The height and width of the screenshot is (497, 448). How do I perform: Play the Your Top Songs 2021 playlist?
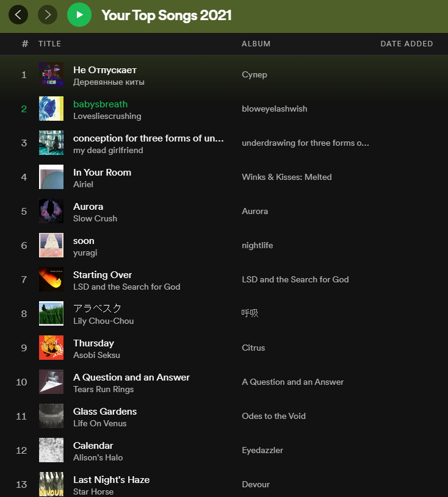(79, 15)
